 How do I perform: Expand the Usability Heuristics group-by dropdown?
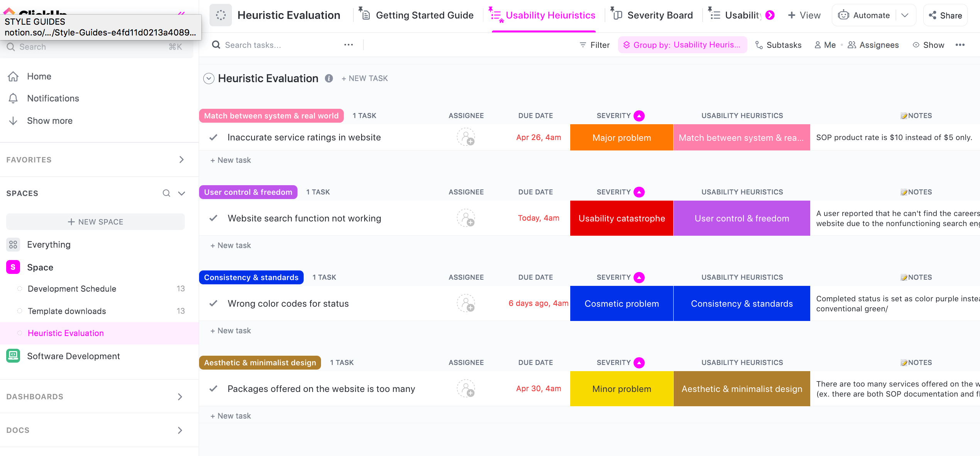(681, 44)
